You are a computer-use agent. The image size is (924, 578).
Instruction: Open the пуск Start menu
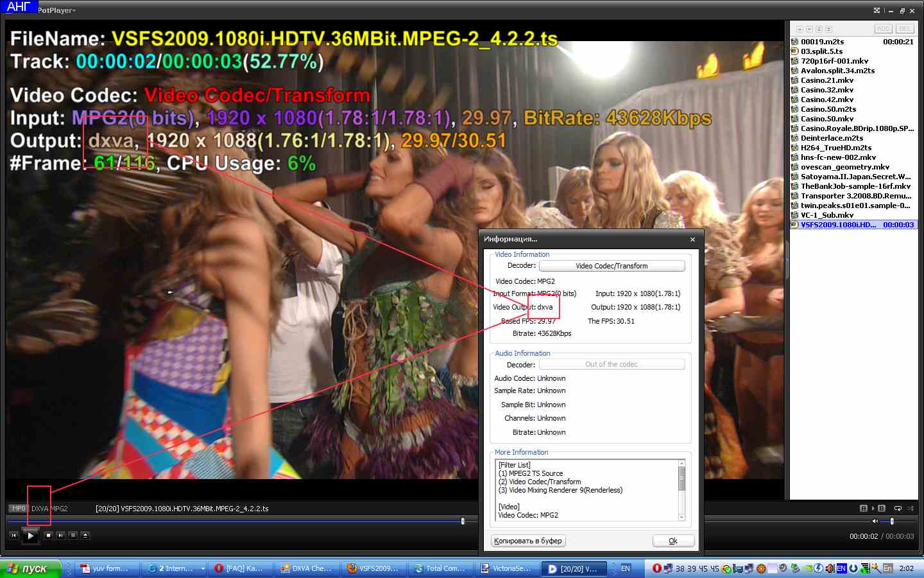point(30,568)
